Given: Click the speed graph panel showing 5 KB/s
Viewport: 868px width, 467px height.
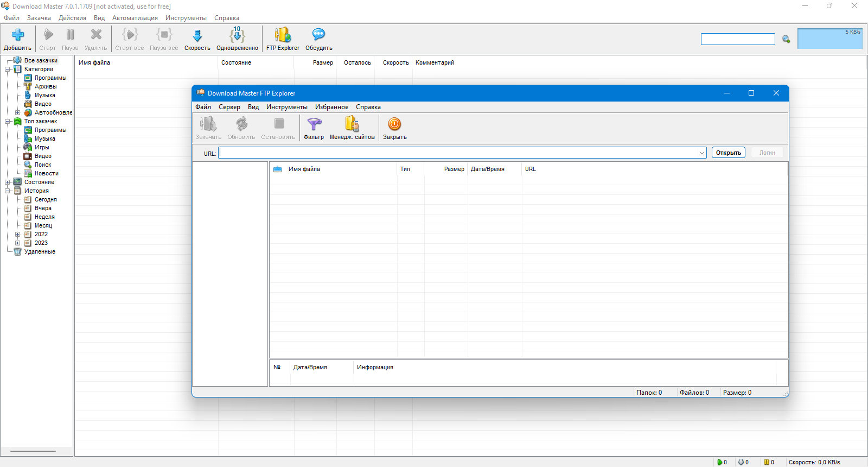Looking at the screenshot, I should click(830, 39).
